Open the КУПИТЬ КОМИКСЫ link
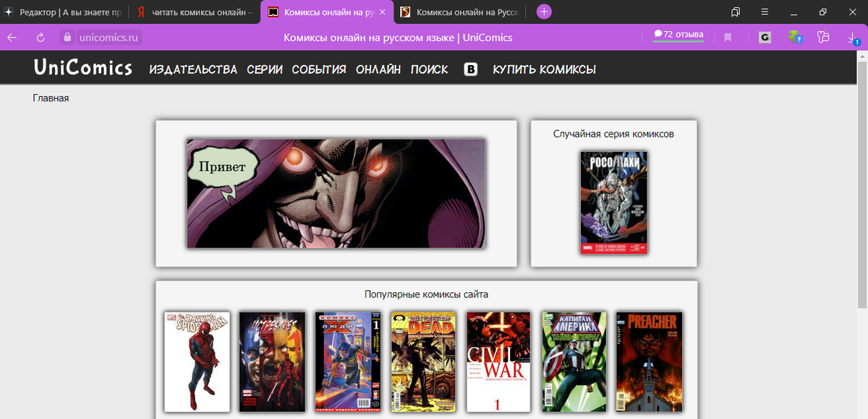This screenshot has height=419, width=868. (x=544, y=69)
